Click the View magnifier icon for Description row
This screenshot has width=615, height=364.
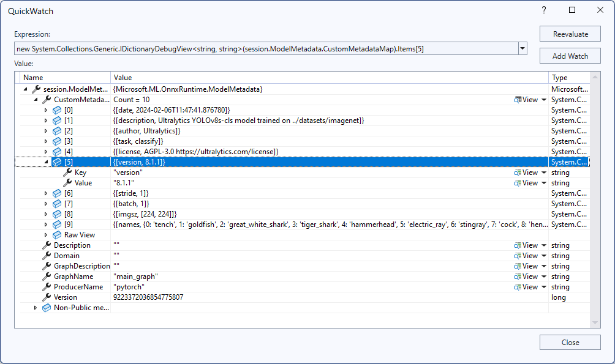tap(518, 245)
